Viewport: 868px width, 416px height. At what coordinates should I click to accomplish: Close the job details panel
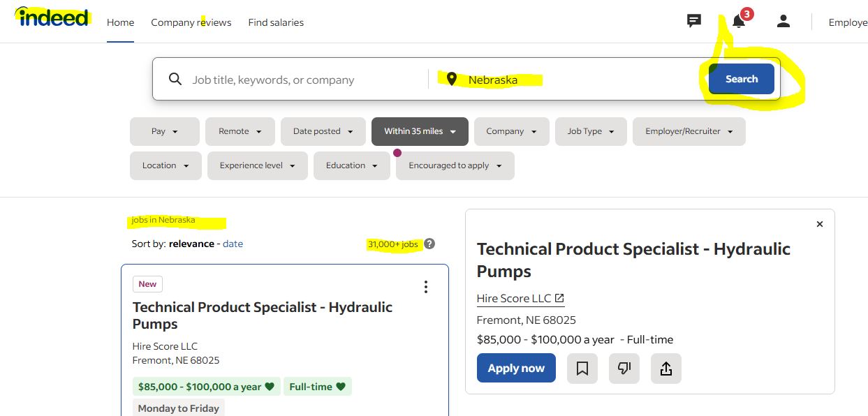coord(820,224)
